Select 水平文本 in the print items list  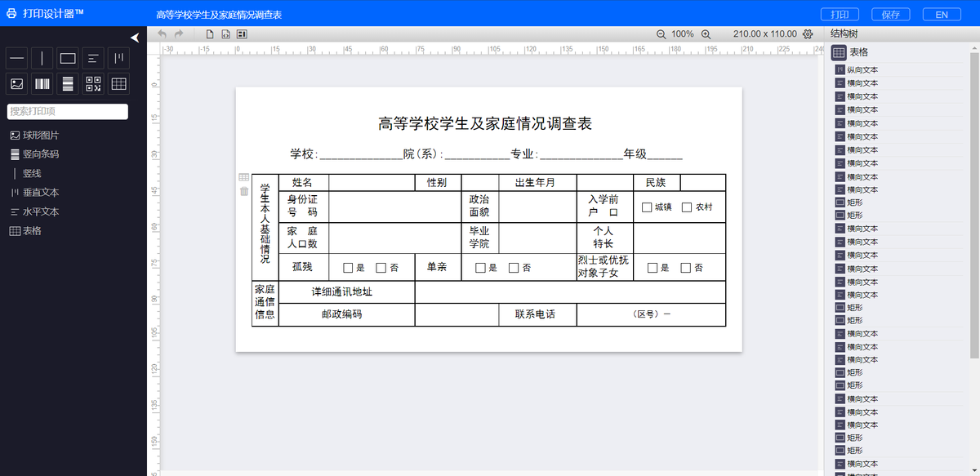pos(34,212)
